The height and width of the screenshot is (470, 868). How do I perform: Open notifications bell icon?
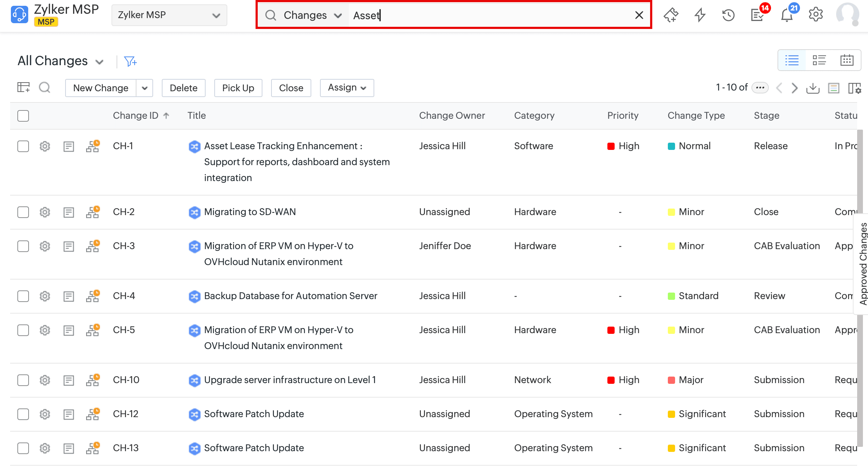coord(787,15)
